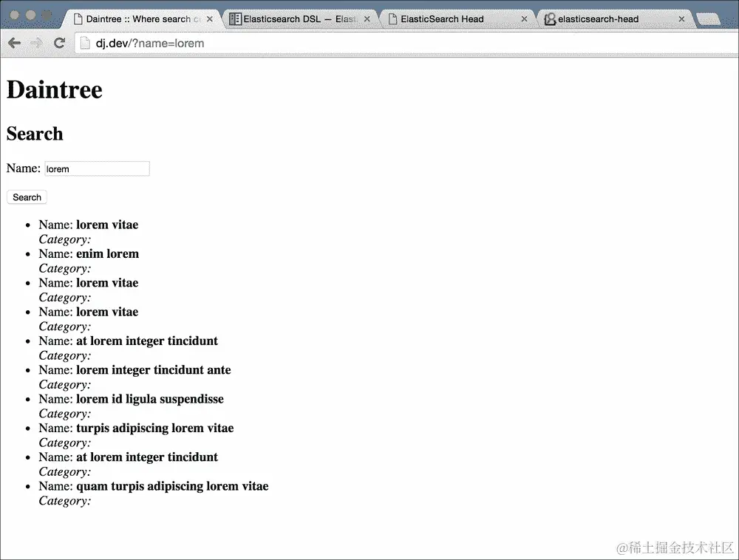Image resolution: width=739 pixels, height=560 pixels.
Task: Close the Elasticsearch DSL tab
Action: tap(367, 19)
